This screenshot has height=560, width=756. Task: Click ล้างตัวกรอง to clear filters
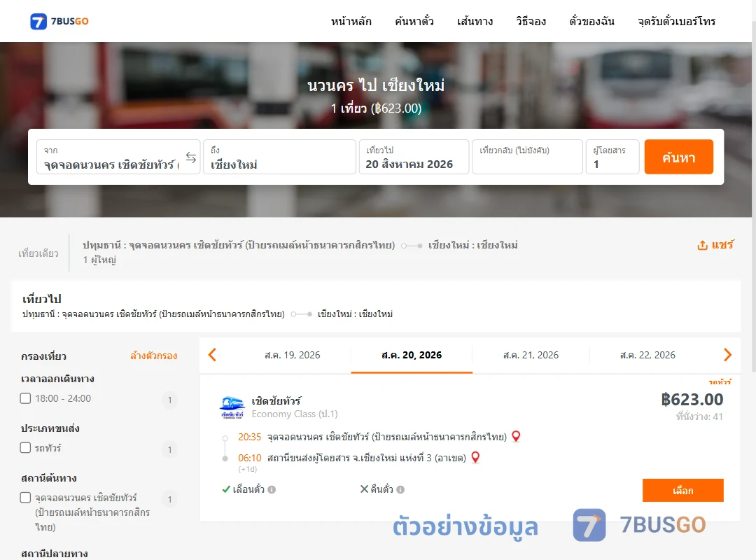(x=154, y=356)
